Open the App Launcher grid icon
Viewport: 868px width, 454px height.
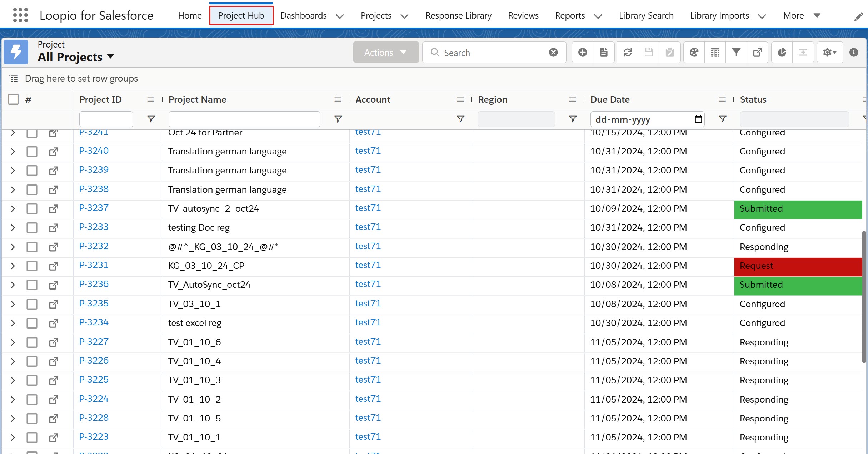click(20, 15)
